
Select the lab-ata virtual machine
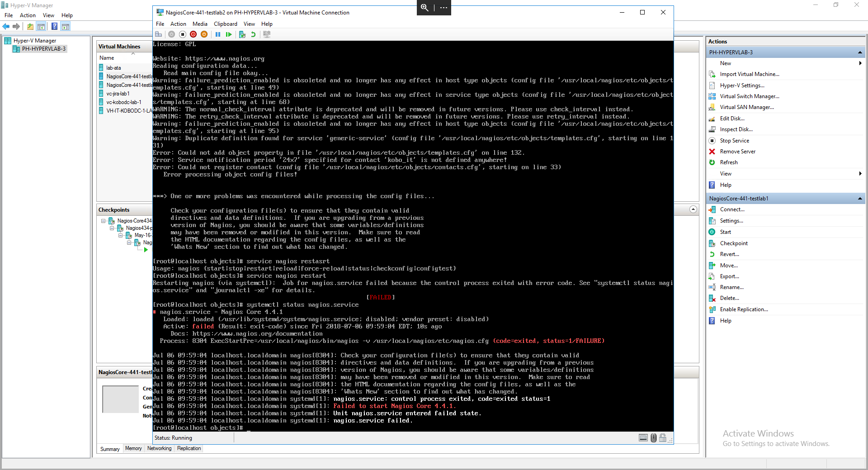coord(113,68)
